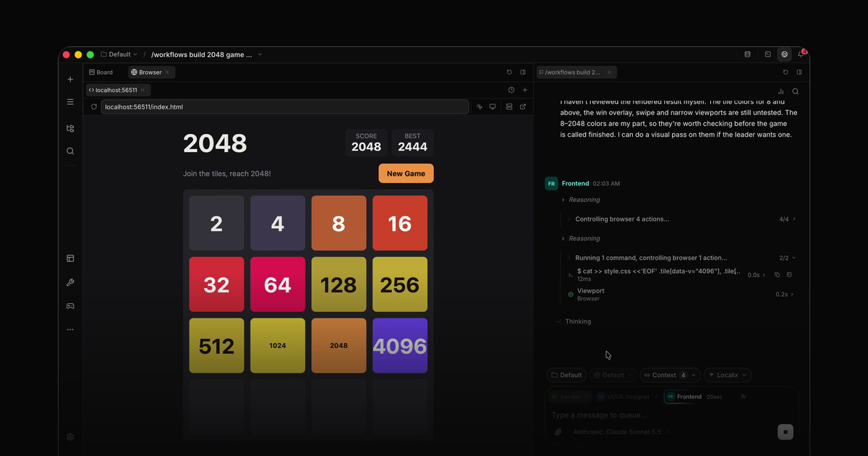The width and height of the screenshot is (868, 456).
Task: Open the wrench tools icon in sidebar
Action: tap(70, 282)
